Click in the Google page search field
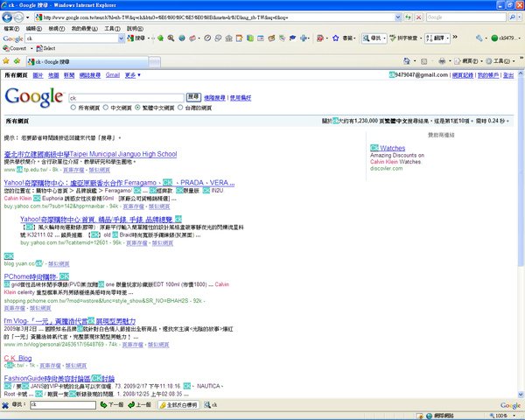 tap(126, 98)
